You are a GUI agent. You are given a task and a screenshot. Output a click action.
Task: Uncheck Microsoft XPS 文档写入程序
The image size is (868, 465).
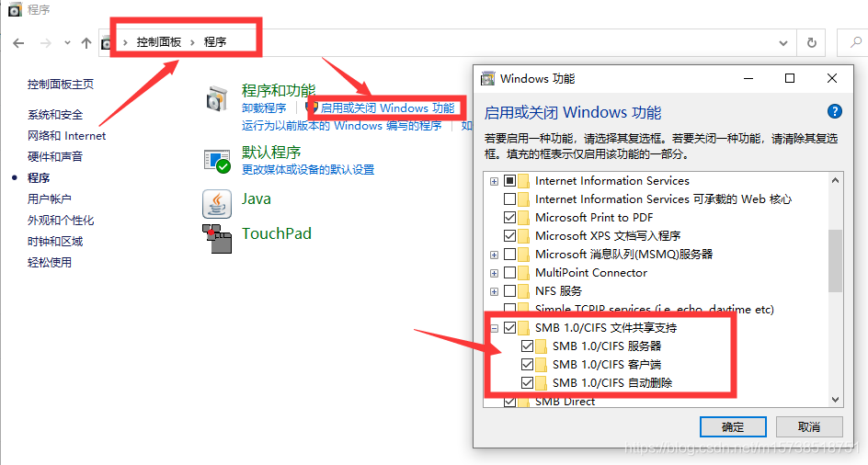[x=509, y=236]
